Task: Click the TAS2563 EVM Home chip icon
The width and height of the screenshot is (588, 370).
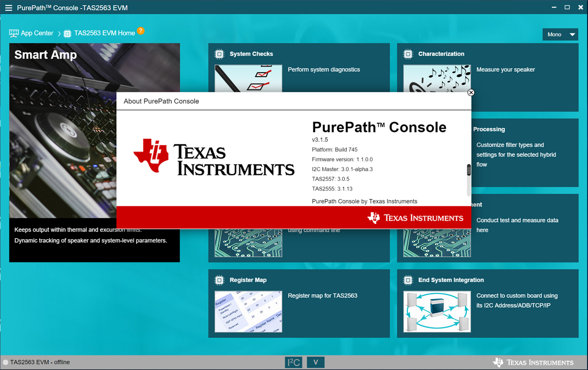Action: point(67,34)
